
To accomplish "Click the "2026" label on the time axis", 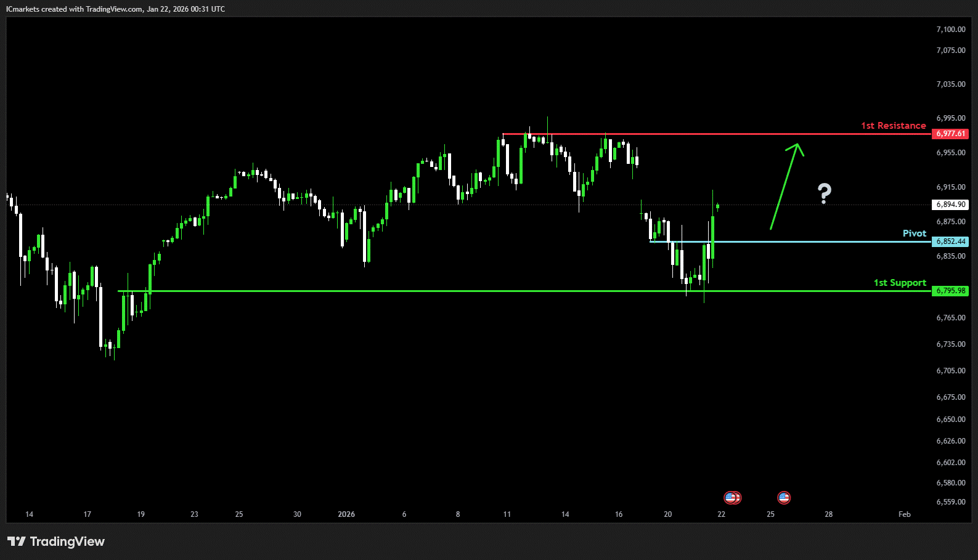I will pos(346,514).
